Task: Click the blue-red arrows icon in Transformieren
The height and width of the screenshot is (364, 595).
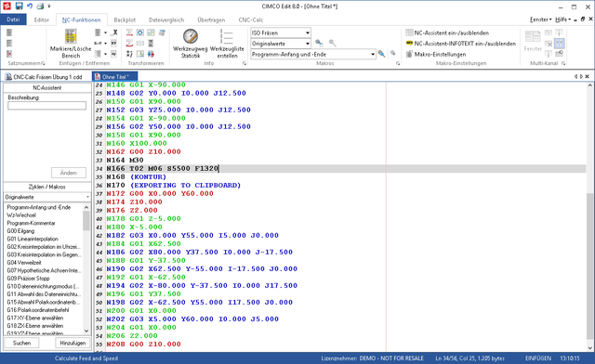Action: coord(151,54)
